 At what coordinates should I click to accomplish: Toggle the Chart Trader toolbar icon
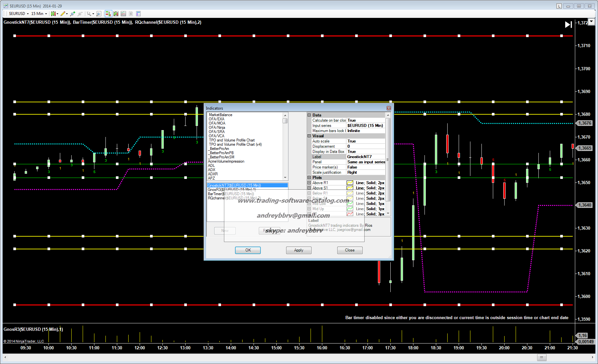(x=108, y=14)
